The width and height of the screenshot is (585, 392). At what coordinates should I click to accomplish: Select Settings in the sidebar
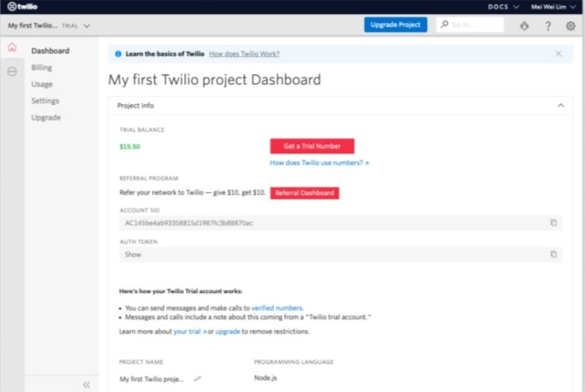click(x=45, y=101)
